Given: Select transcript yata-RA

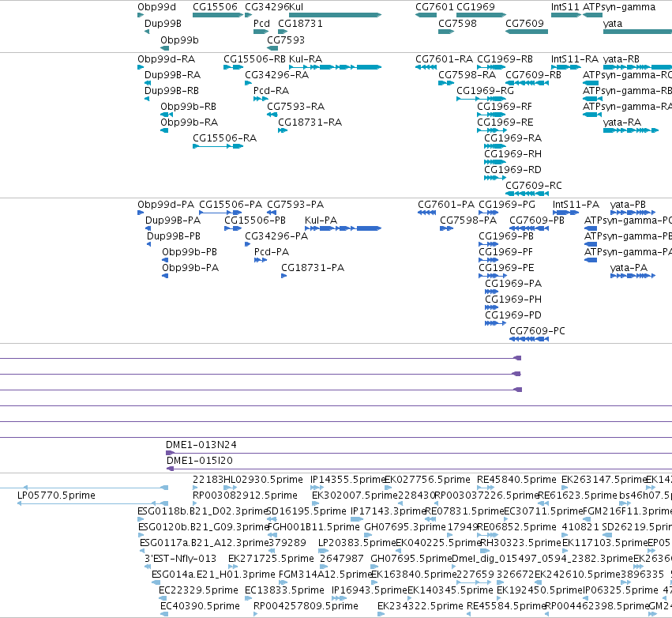Looking at the screenshot, I should tap(630, 130).
